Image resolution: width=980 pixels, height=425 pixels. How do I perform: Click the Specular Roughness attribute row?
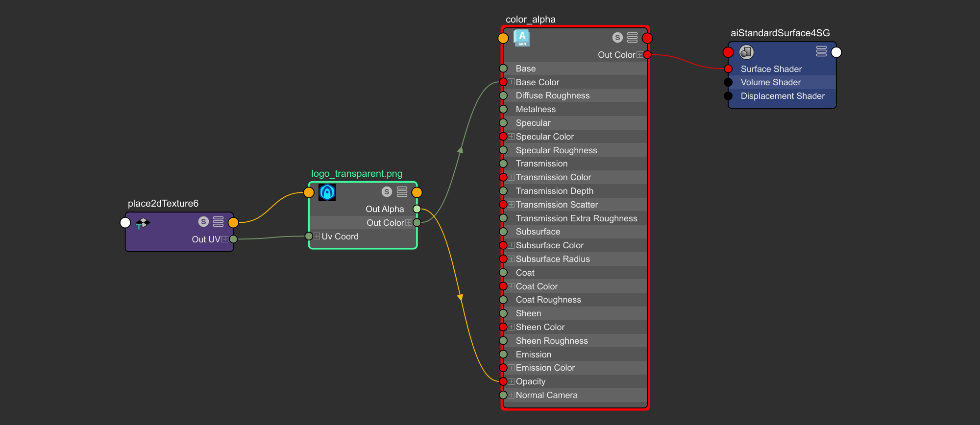tap(575, 150)
